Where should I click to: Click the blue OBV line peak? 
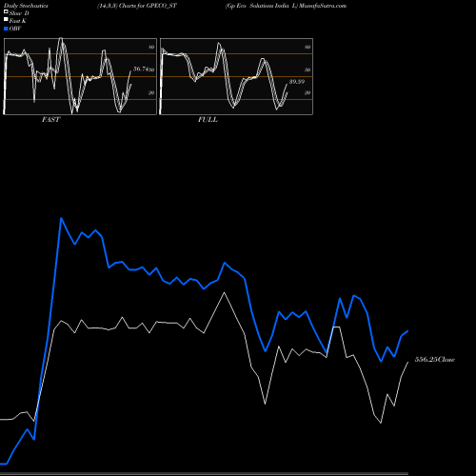coord(61,218)
